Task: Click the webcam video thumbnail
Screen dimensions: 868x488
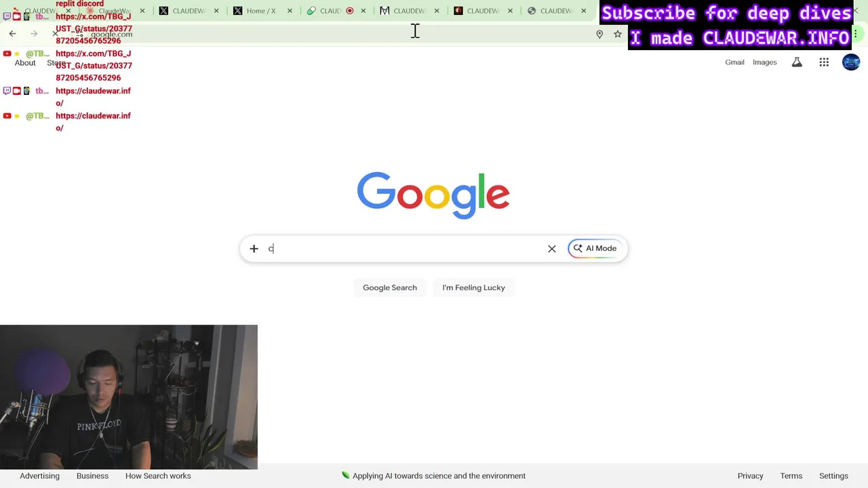Action: [129, 397]
